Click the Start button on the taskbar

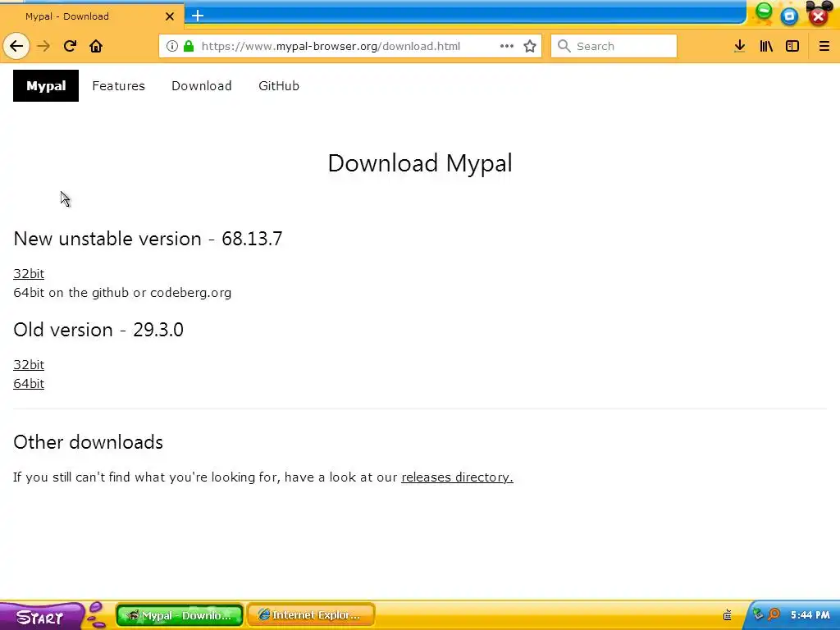41,616
